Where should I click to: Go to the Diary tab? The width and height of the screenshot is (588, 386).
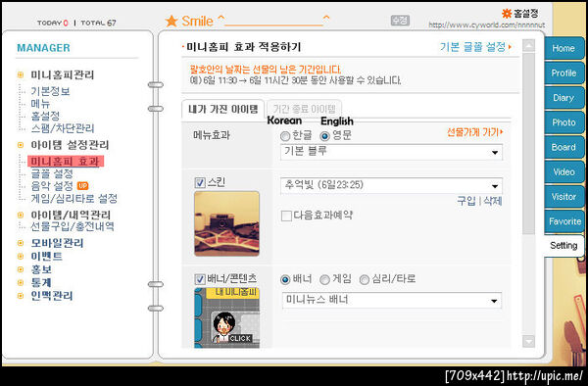563,98
